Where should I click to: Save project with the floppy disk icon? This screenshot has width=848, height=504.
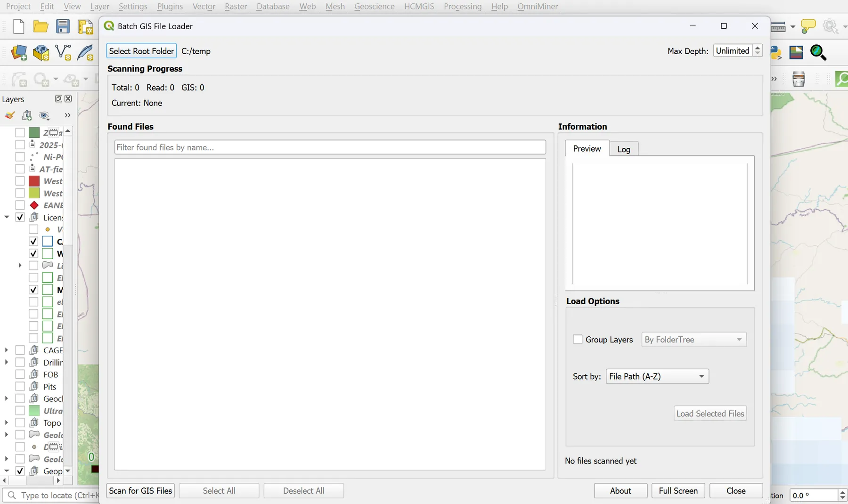[x=63, y=26]
